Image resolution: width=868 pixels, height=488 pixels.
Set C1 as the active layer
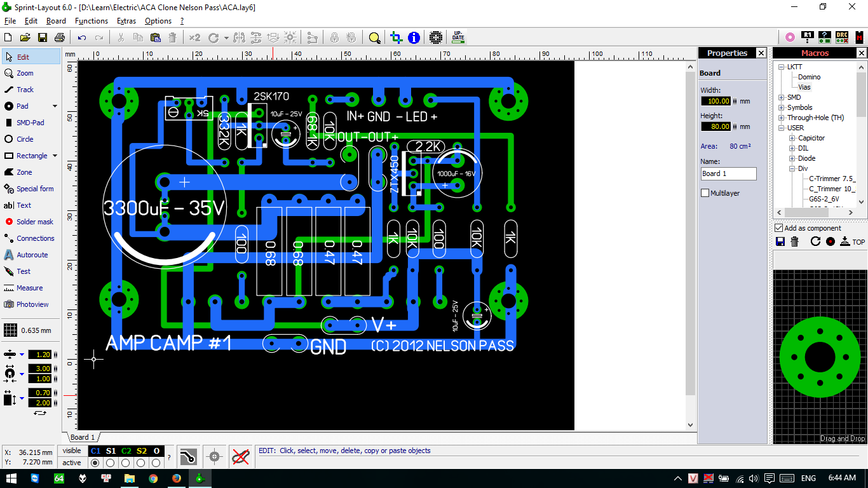pos(95,463)
